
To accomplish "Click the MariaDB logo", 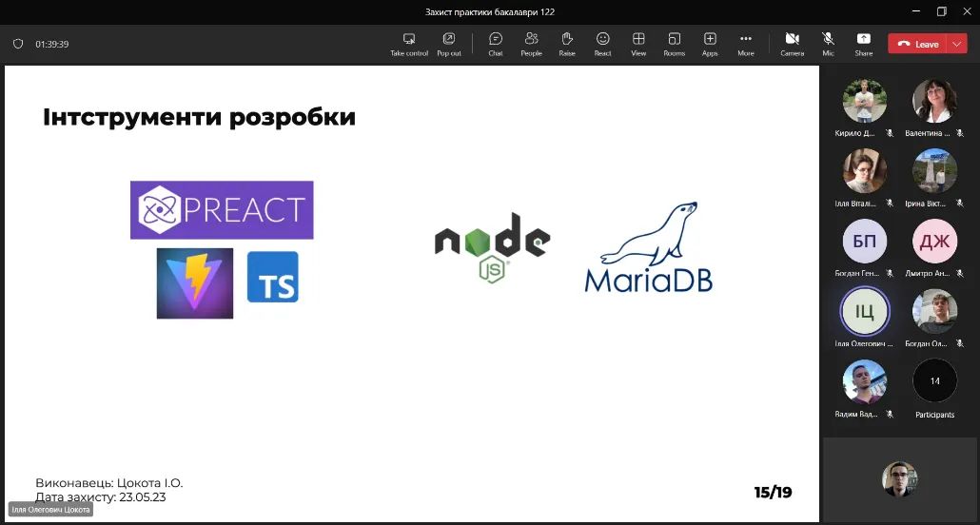I will pos(649,247).
